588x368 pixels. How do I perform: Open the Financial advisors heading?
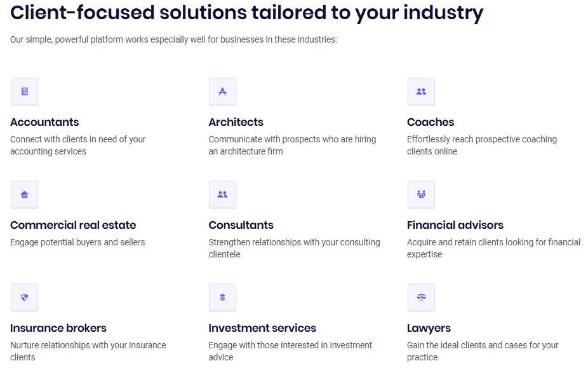(x=455, y=225)
